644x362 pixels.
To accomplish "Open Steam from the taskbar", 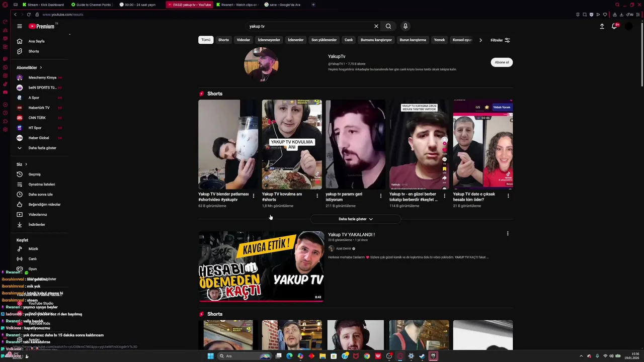I will pyautogui.click(x=422, y=356).
